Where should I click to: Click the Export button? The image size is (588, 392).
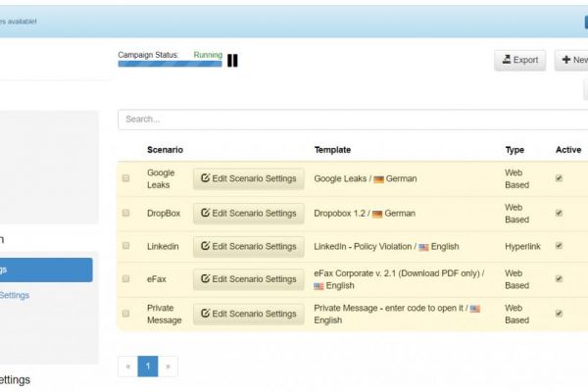519,60
